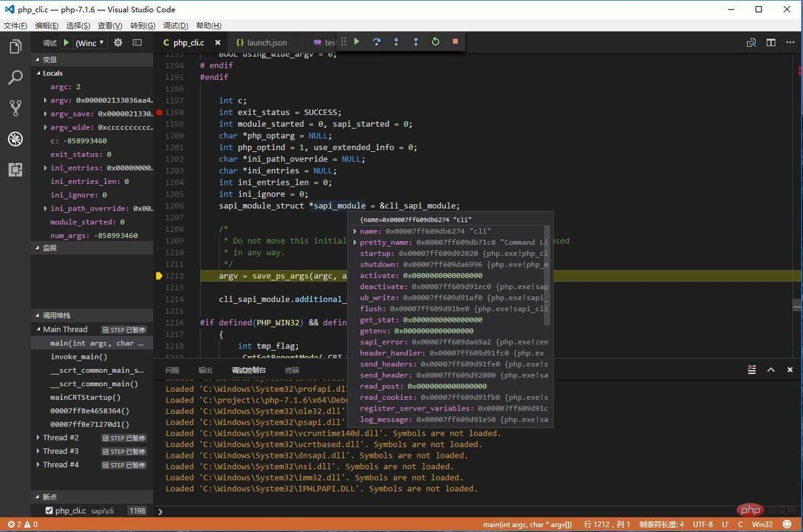Open the Search view in activity bar

[x=15, y=78]
